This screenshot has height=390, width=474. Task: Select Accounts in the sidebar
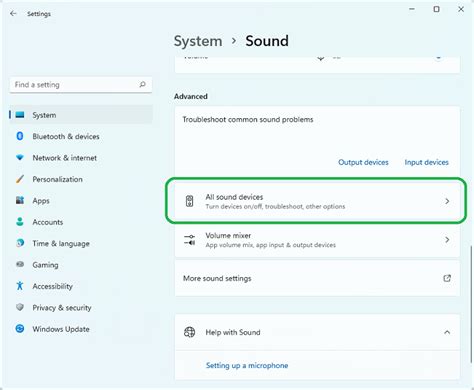[48, 222]
